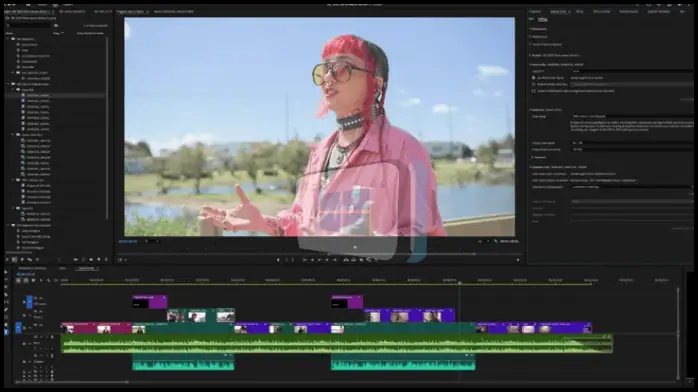Enable the middle checkbox in source clip settings
The width and height of the screenshot is (698, 392).
tap(534, 85)
